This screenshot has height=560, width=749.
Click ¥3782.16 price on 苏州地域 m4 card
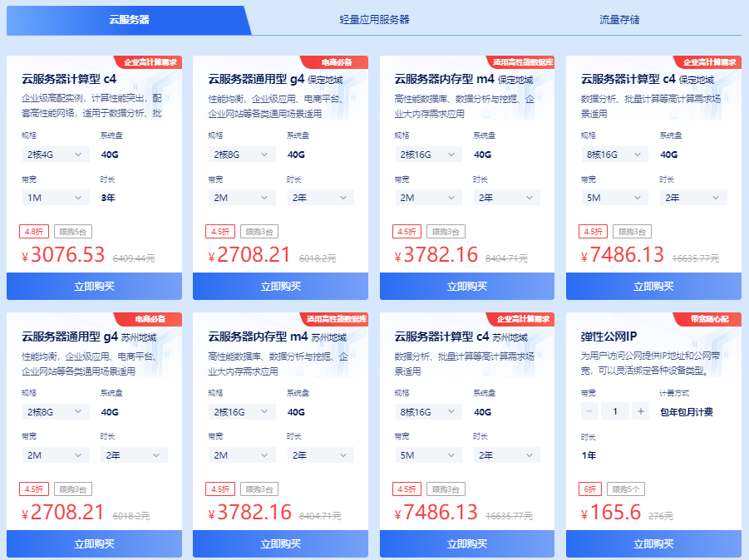coord(250,513)
